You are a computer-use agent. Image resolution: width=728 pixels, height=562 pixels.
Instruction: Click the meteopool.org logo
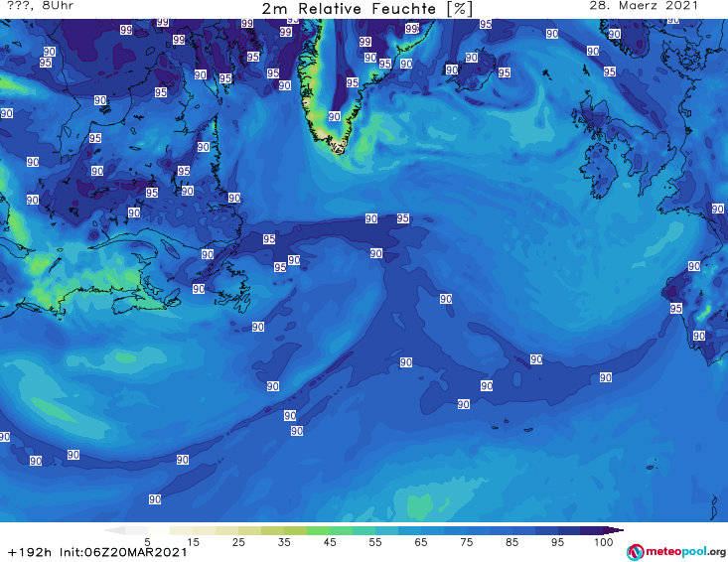pyautogui.click(x=676, y=552)
